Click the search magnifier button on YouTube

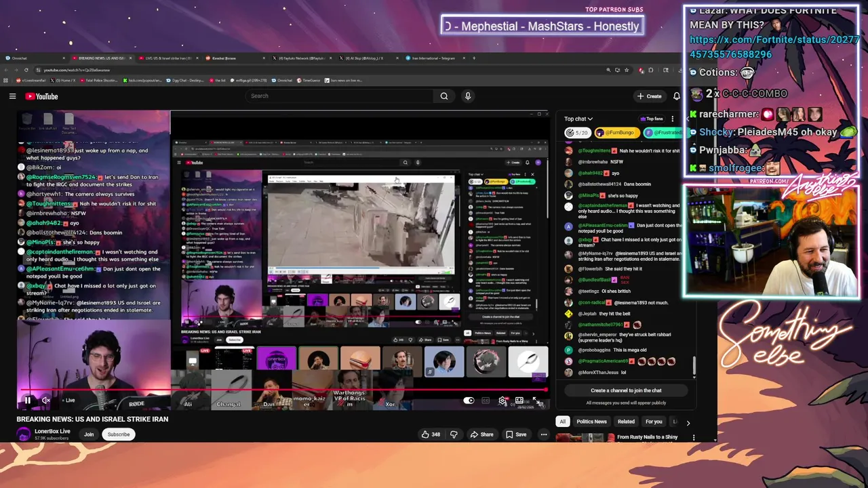444,96
